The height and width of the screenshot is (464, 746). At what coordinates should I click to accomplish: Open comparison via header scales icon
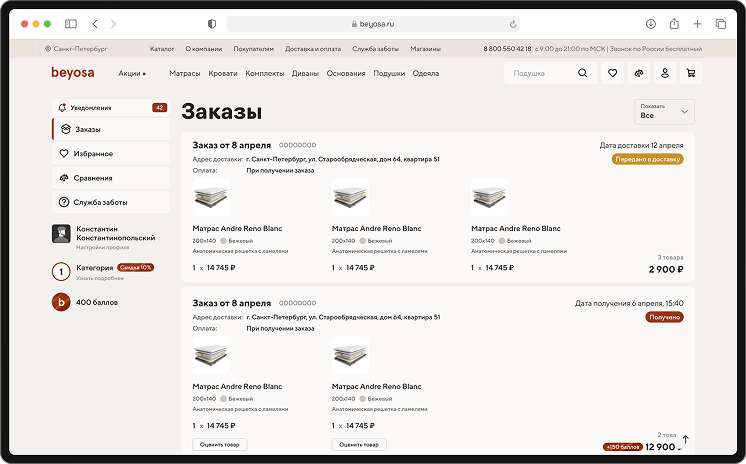point(638,73)
